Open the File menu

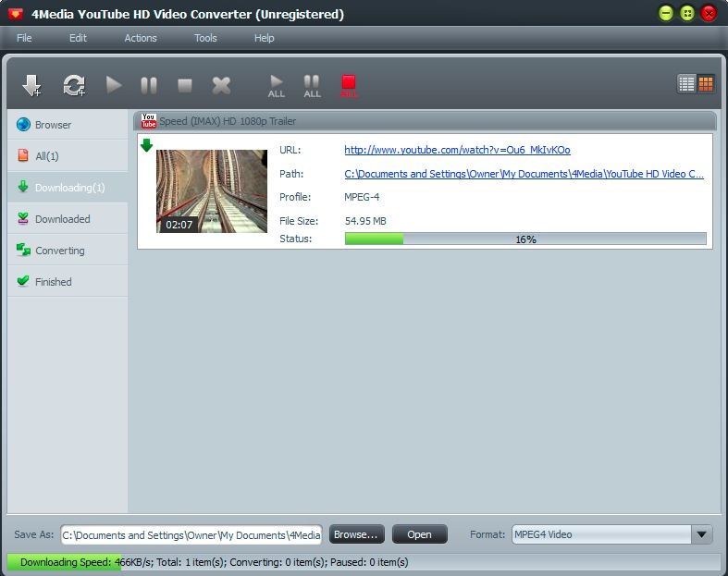[24, 38]
